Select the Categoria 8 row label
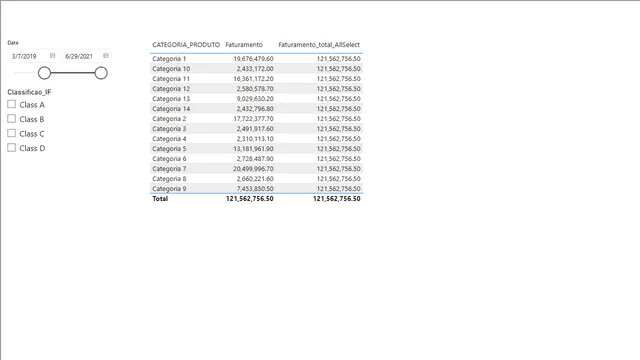The image size is (640, 360). (169, 179)
